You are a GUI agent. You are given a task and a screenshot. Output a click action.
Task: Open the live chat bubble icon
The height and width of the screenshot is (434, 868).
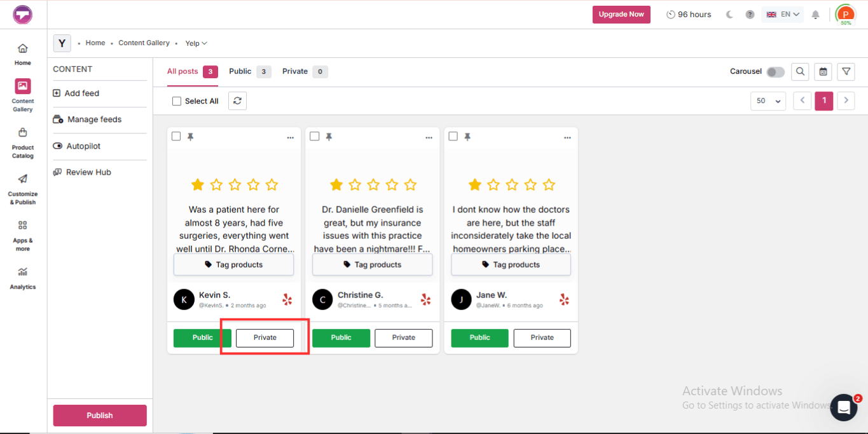pyautogui.click(x=844, y=407)
